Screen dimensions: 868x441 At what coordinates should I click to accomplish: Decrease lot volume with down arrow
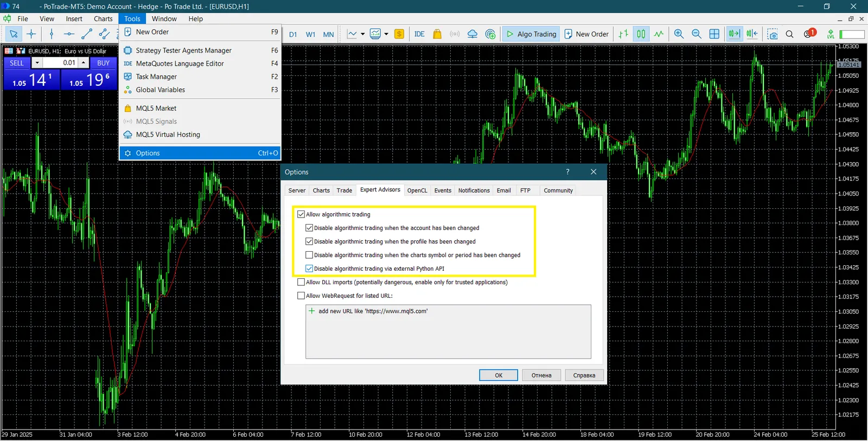[x=37, y=63]
